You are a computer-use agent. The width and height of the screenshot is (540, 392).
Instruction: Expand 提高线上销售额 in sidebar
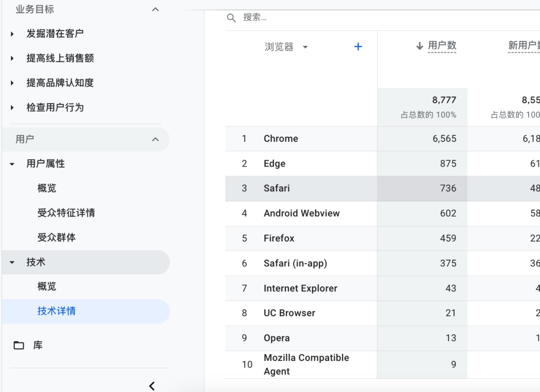[13, 58]
